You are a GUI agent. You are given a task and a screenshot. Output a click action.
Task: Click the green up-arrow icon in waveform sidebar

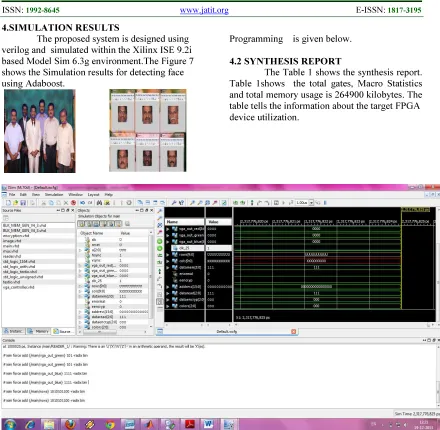pos(160,272)
